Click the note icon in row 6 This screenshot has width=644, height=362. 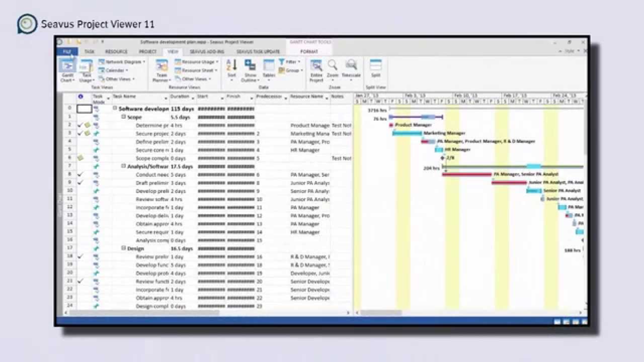(x=80, y=158)
